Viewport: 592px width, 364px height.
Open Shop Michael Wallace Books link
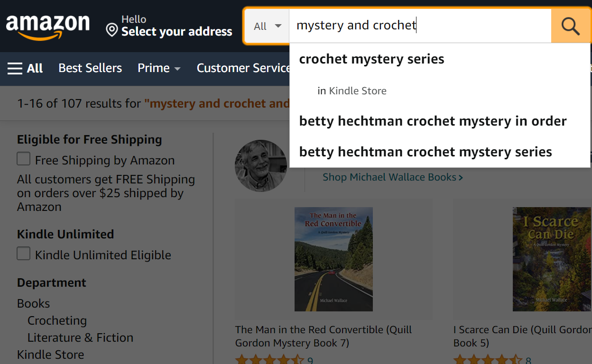[x=392, y=177]
